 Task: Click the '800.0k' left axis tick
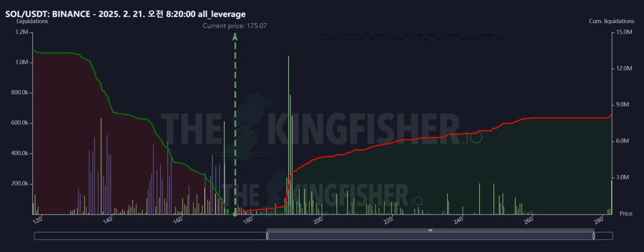point(20,93)
